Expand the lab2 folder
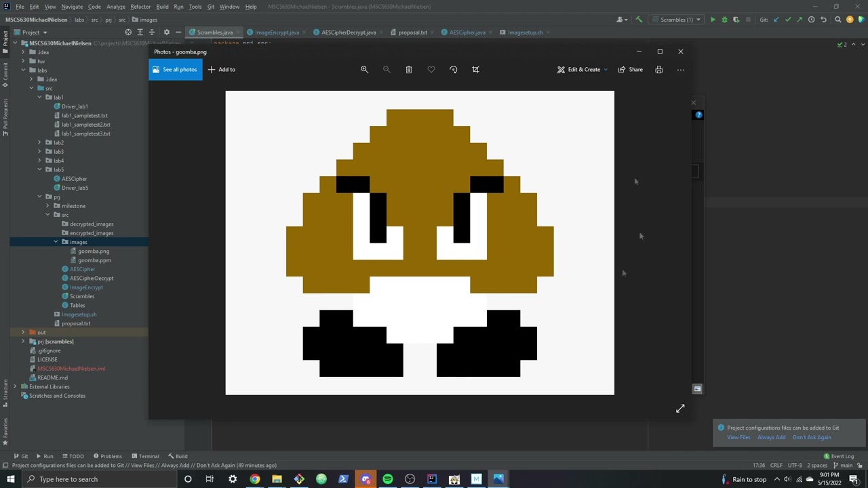Screen dimensions: 868x488 [x=39, y=142]
